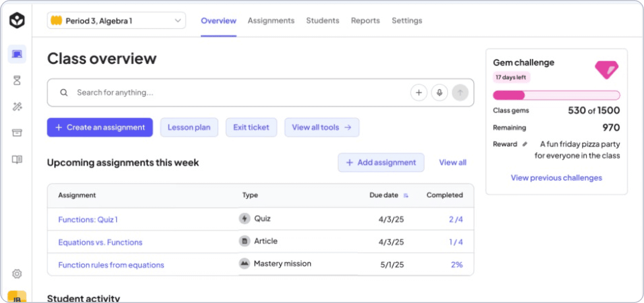Click the Article type icon
This screenshot has width=644, height=303.
(245, 241)
